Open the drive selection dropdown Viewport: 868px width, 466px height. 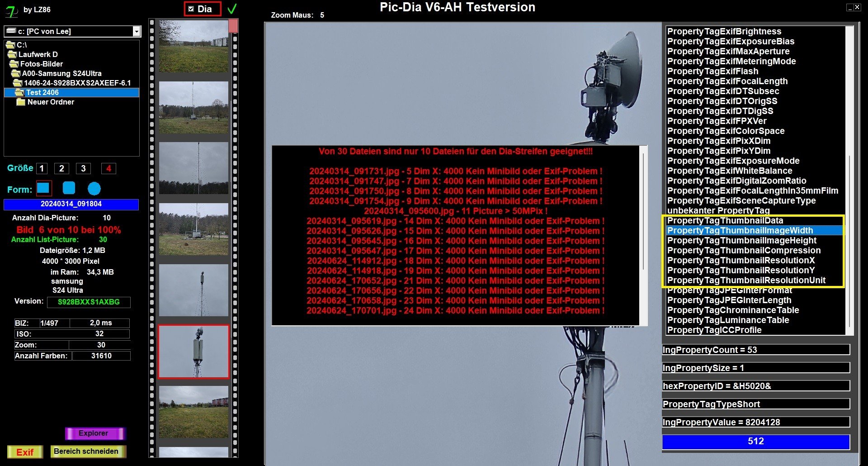pos(136,31)
